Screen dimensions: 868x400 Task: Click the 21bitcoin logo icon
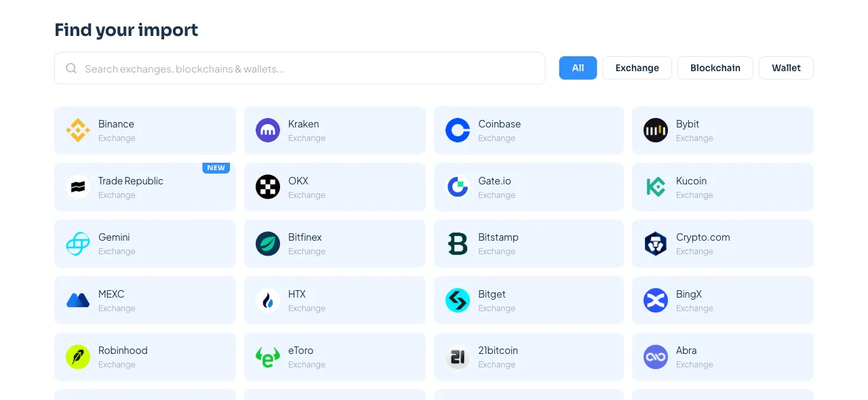pos(458,357)
